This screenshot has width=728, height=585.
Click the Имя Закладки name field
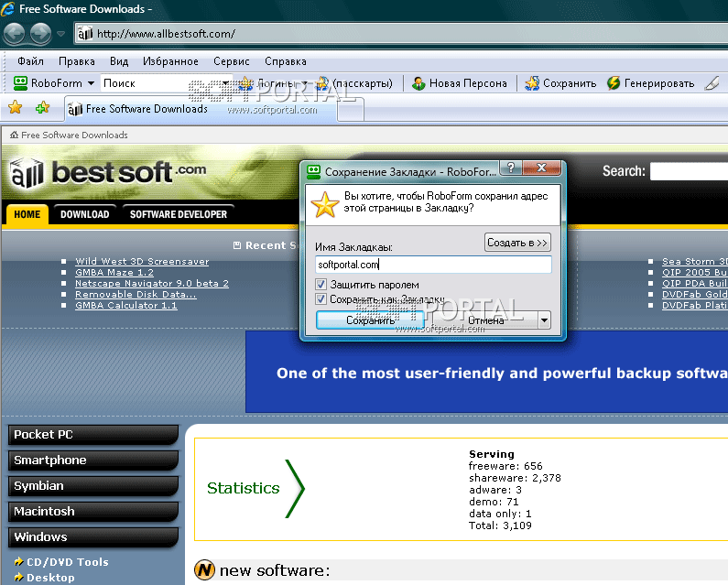[x=433, y=265]
